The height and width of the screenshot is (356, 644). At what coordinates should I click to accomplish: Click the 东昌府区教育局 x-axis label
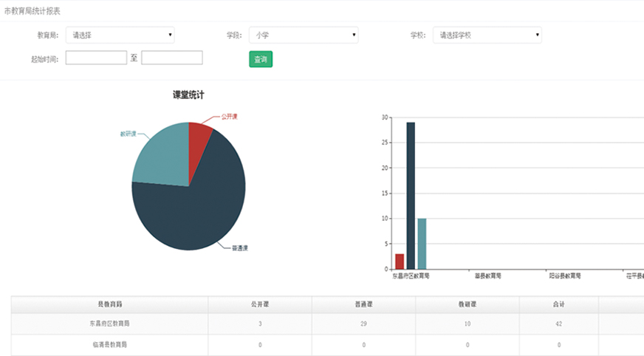411,276
